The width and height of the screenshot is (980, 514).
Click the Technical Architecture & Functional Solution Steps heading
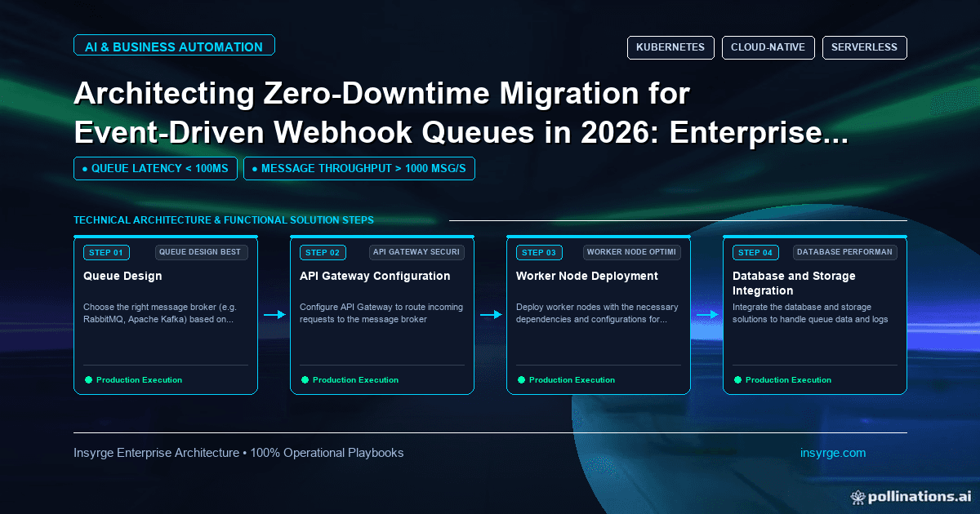[224, 220]
